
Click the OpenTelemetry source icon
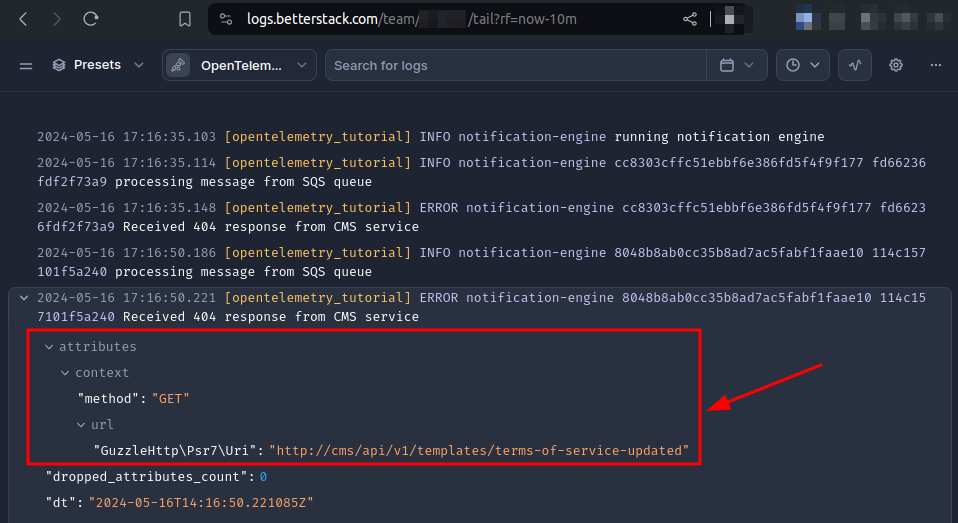pos(178,65)
